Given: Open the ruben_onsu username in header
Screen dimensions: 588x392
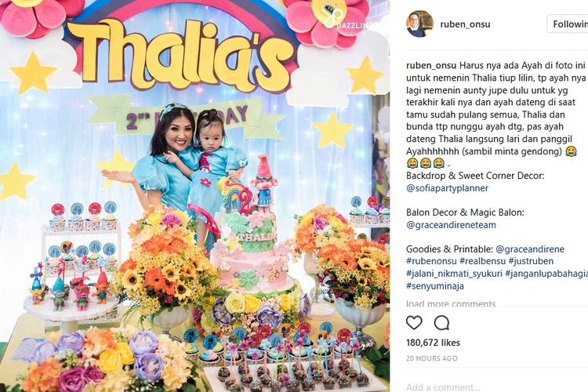Looking at the screenshot, I should (x=465, y=24).
